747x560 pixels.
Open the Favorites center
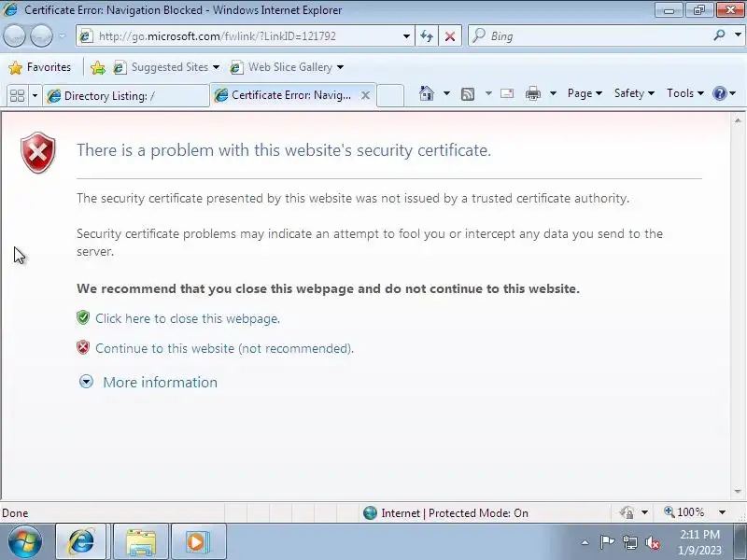click(40, 67)
